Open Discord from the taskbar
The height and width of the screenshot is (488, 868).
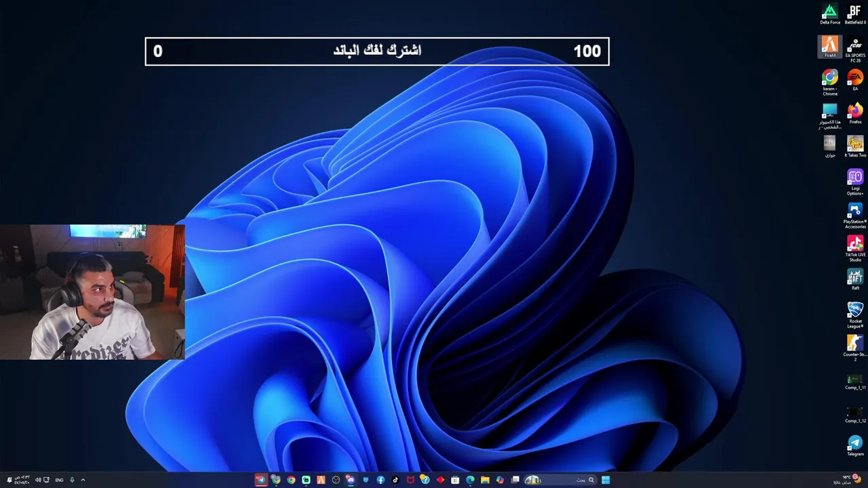(351, 480)
